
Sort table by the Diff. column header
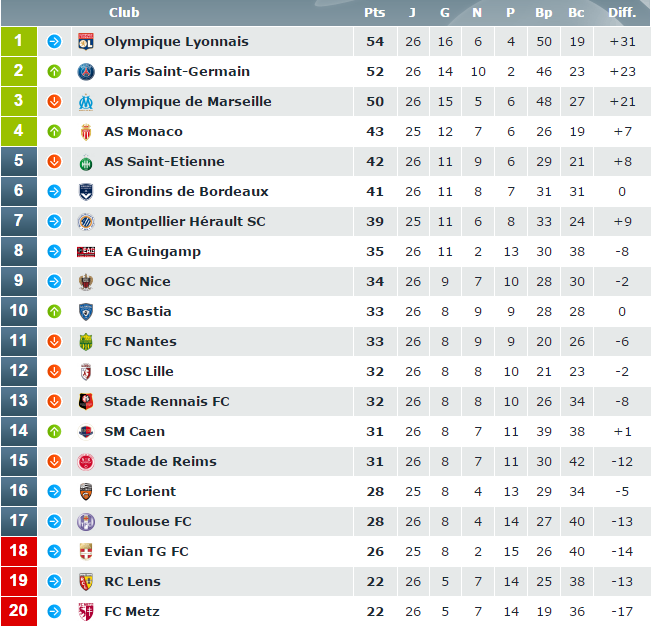click(x=622, y=12)
